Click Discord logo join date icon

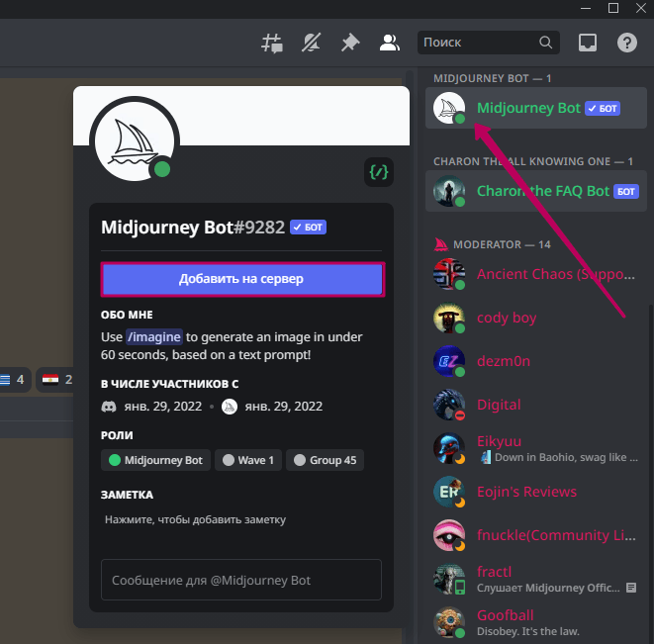[x=109, y=407]
